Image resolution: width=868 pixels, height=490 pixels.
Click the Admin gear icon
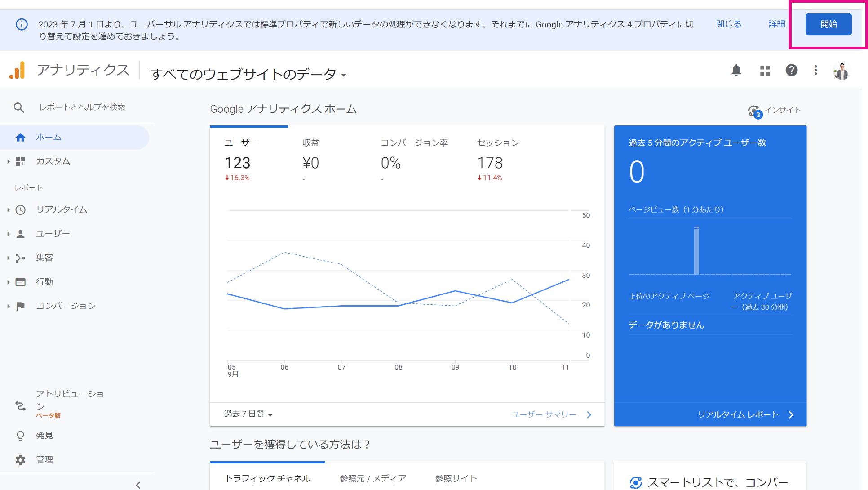(21, 459)
